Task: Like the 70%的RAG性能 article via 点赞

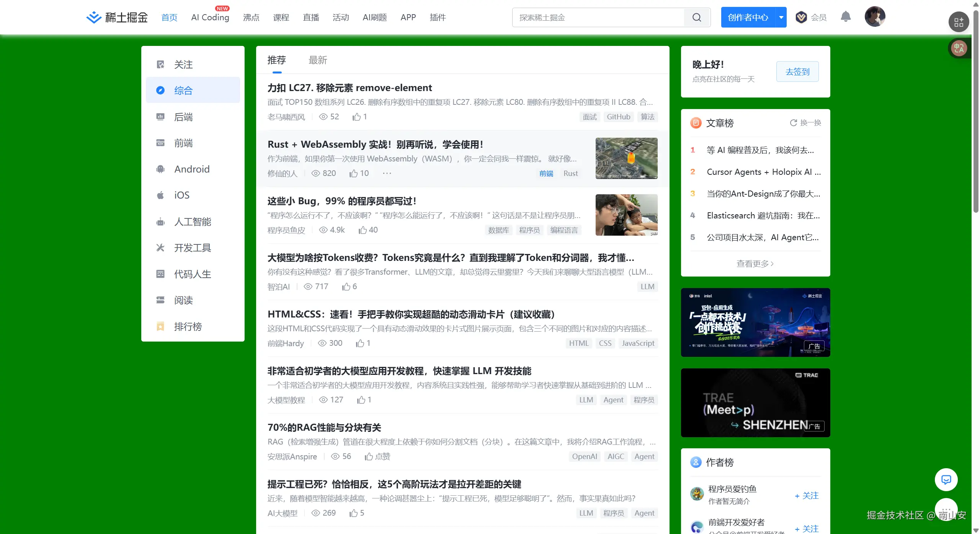Action: [x=377, y=456]
